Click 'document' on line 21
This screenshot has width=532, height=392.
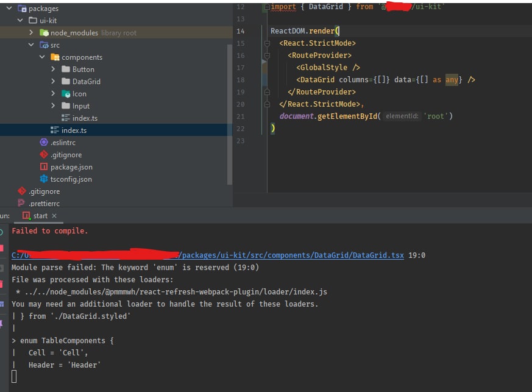(297, 116)
